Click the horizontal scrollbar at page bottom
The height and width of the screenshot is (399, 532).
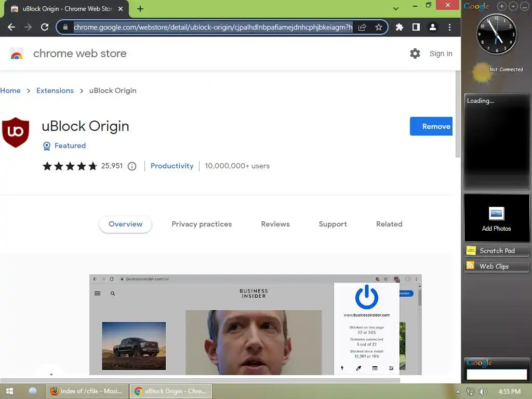coord(200,380)
